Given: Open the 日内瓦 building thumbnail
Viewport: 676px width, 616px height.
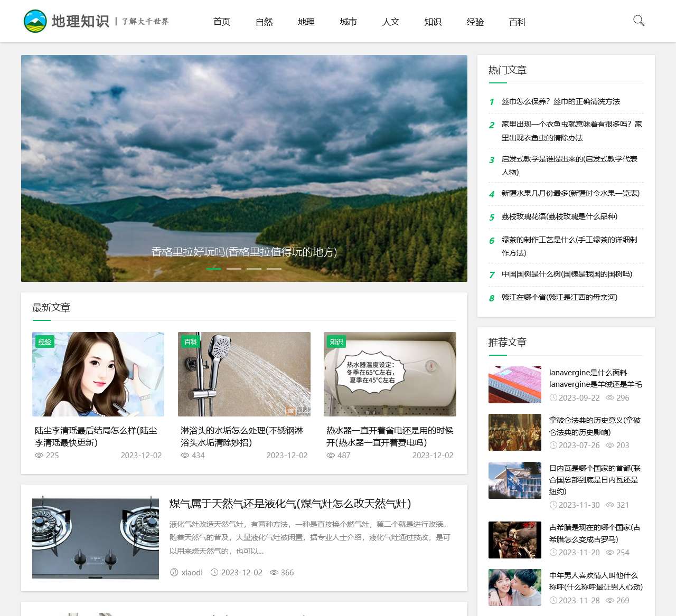Looking at the screenshot, I should pyautogui.click(x=515, y=480).
